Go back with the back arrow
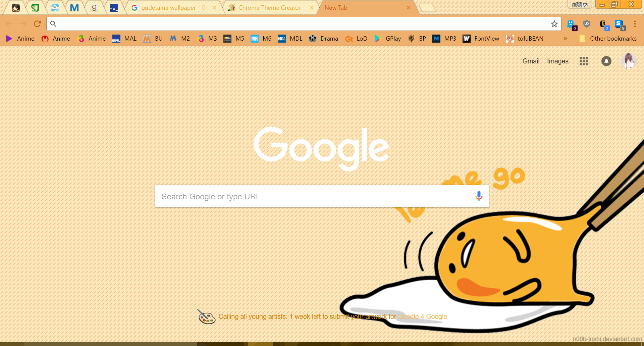This screenshot has height=346, width=644. pos(9,24)
